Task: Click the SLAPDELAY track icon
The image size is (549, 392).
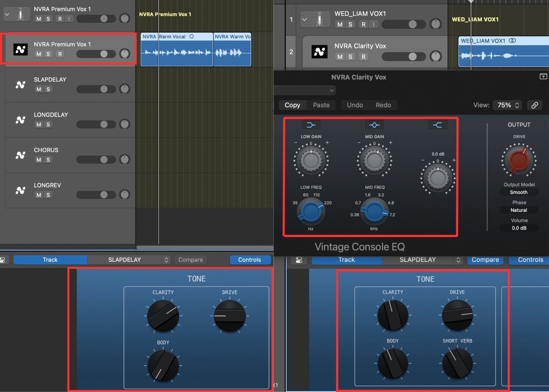Action: tap(21, 85)
